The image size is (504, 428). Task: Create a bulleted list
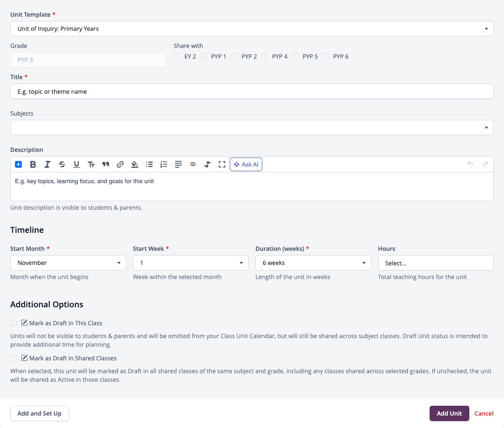point(149,164)
